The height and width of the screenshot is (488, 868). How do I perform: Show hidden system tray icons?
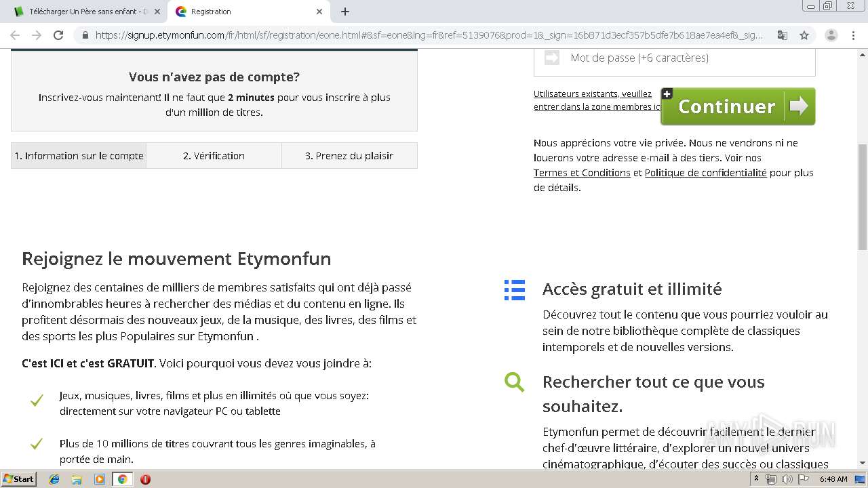click(757, 479)
